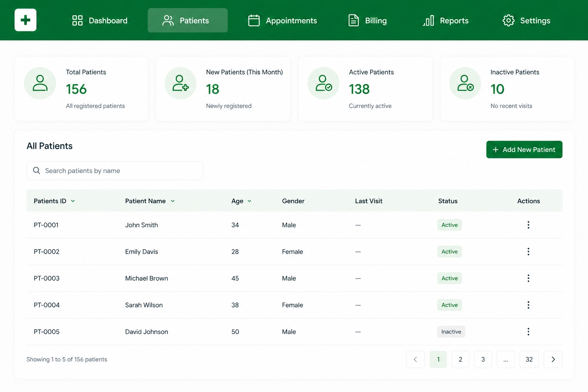
Task: Open actions menu for Emily Davis
Action: click(528, 252)
